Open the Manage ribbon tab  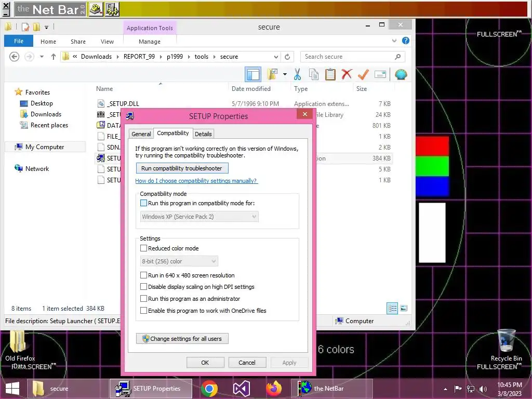tap(150, 42)
